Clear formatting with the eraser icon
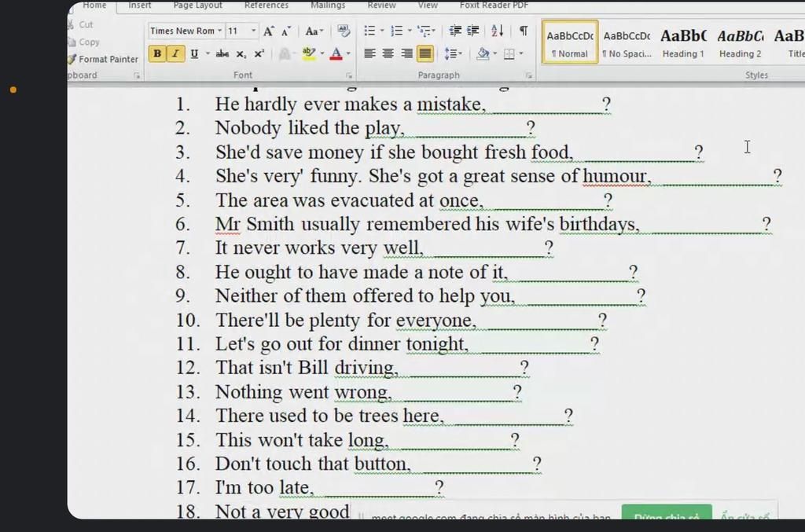805x532 pixels. (x=344, y=31)
